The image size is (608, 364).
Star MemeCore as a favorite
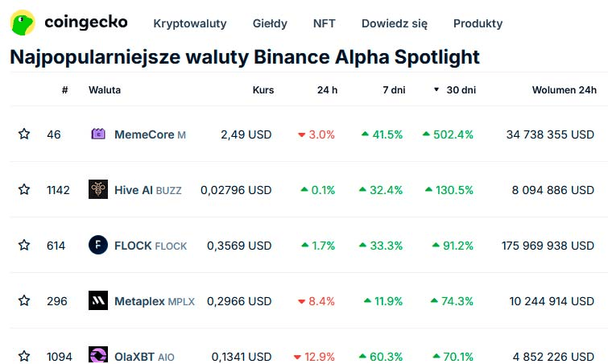point(24,134)
